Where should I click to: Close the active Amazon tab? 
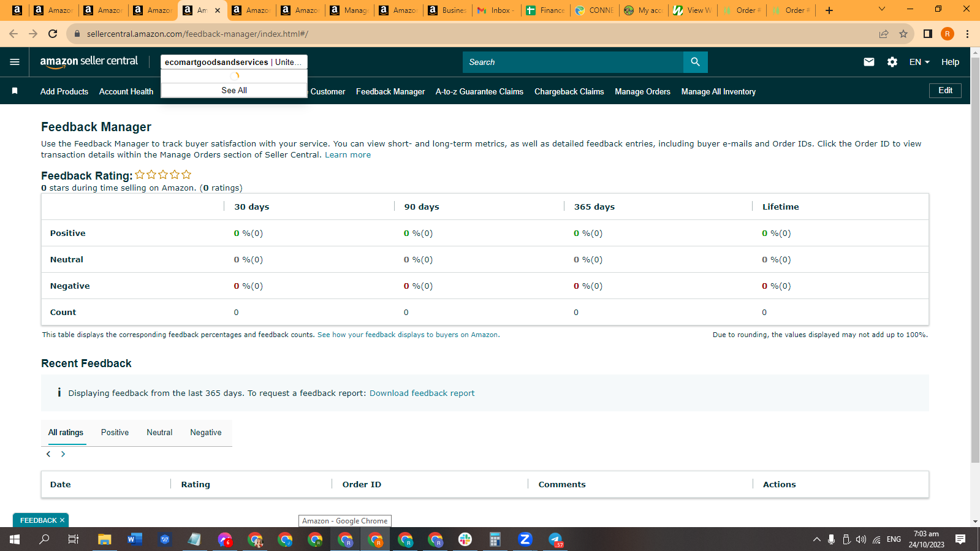pos(218,10)
